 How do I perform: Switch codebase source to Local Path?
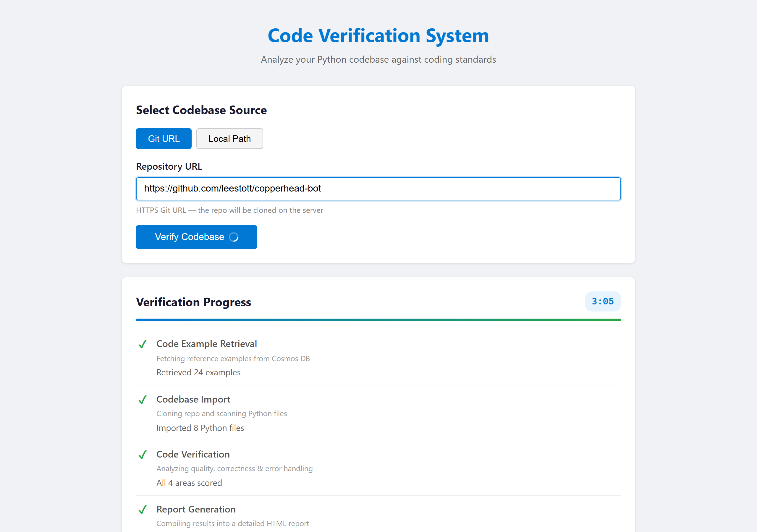229,138
